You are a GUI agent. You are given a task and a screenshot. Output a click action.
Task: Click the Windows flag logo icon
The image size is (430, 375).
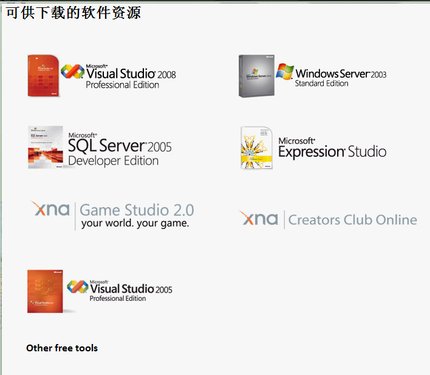point(285,71)
